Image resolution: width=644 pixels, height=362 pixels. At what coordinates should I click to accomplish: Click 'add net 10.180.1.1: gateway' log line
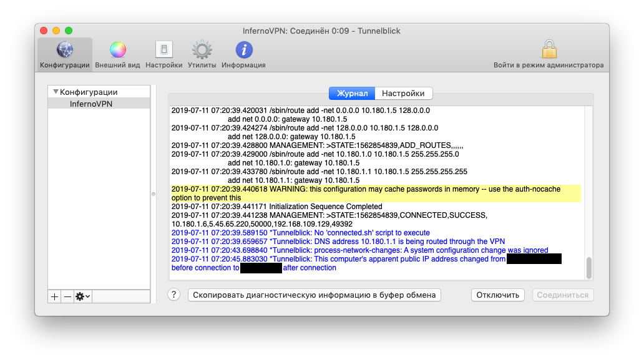[x=294, y=180]
